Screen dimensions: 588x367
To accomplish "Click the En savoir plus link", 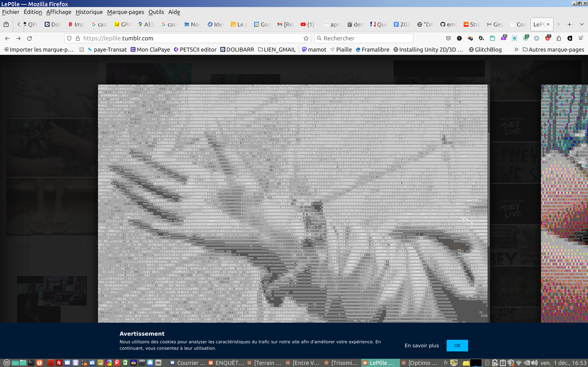I will pos(422,345).
